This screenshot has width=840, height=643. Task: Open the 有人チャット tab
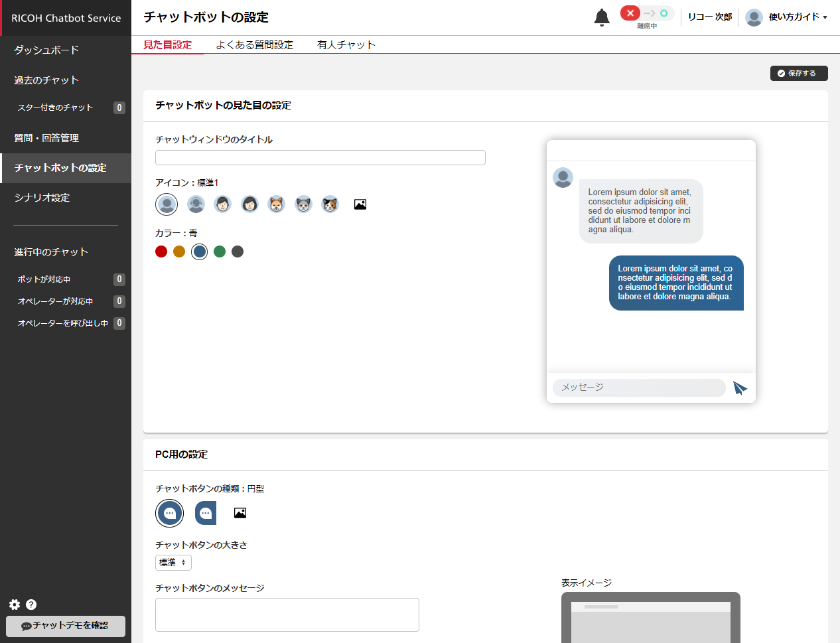pyautogui.click(x=346, y=44)
